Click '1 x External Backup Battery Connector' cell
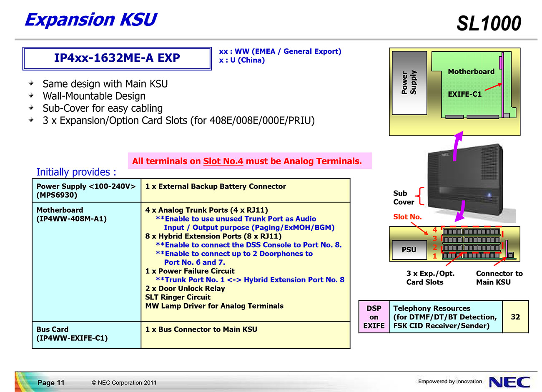Image resolution: width=542 pixels, height=392 pixels. pos(246,191)
